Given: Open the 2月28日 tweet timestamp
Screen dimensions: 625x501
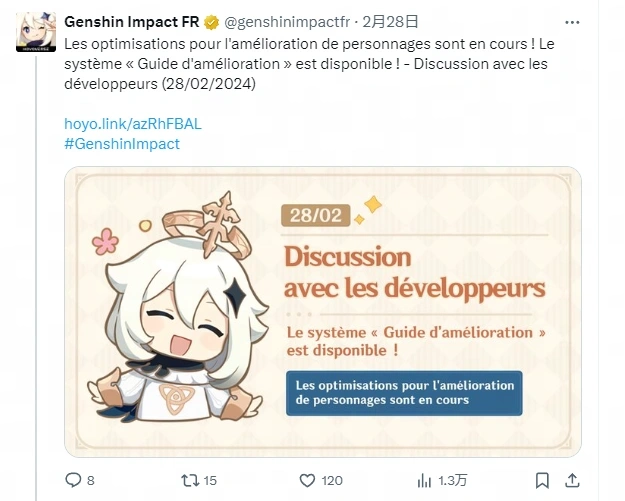Looking at the screenshot, I should pos(390,22).
